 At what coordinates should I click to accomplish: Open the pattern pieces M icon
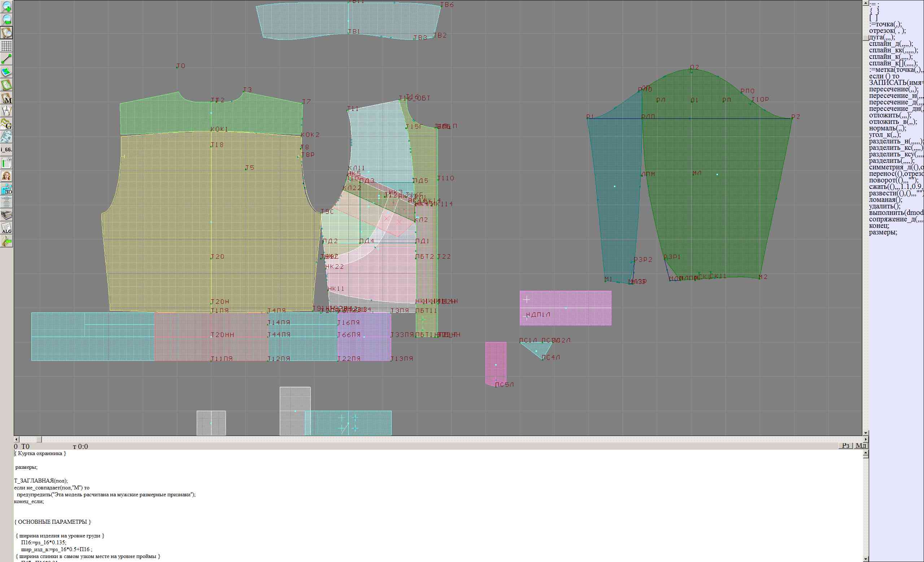(x=6, y=98)
